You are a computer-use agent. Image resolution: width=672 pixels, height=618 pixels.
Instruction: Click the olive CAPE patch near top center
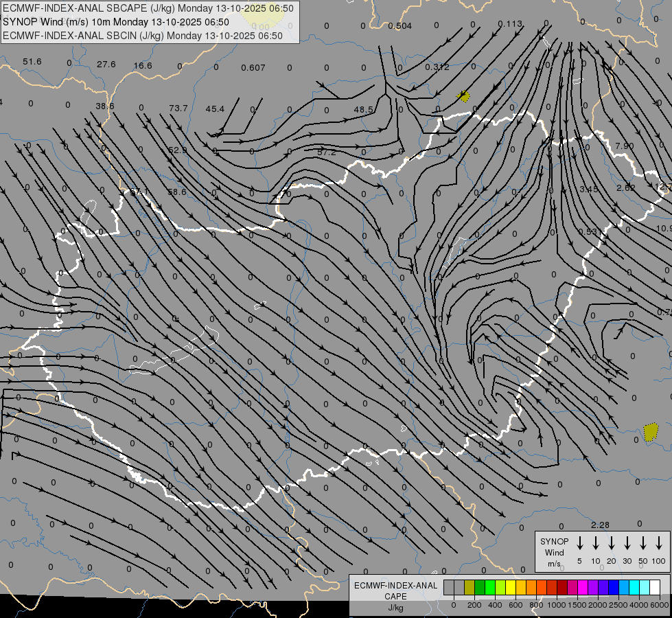pyautogui.click(x=465, y=97)
